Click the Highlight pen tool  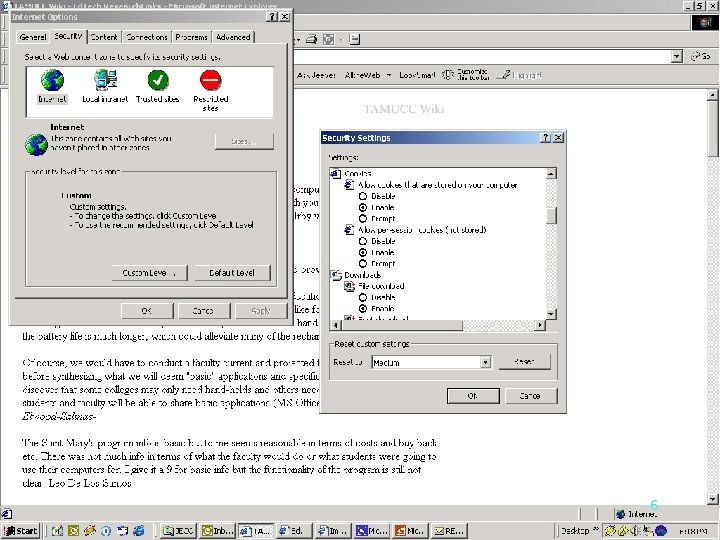[x=520, y=75]
